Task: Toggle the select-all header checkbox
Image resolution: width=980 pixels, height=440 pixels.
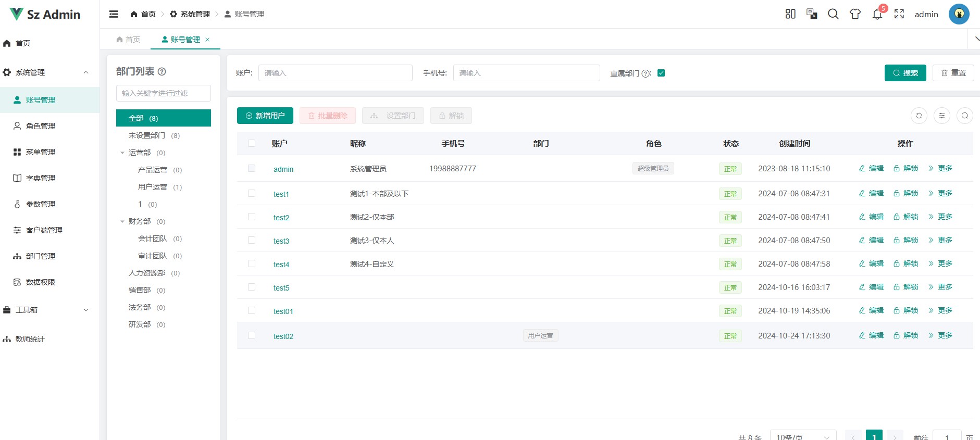Action: [252, 143]
